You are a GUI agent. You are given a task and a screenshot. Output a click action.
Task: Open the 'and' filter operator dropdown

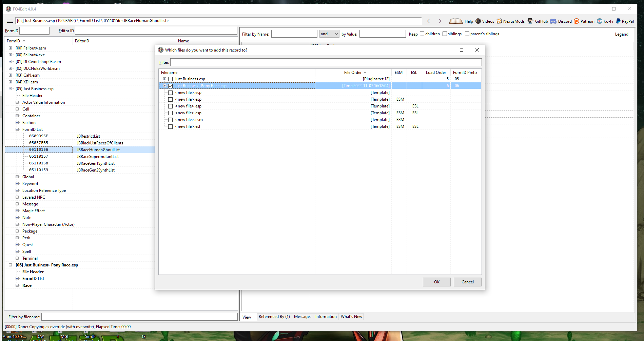coord(329,34)
